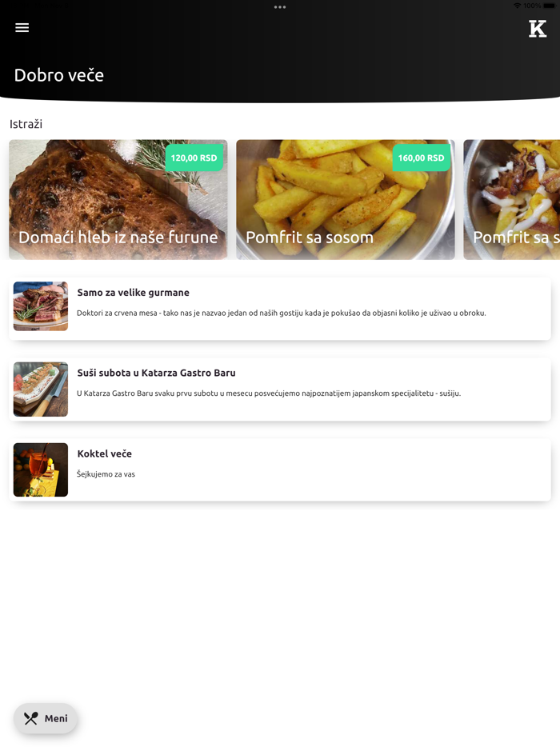The width and height of the screenshot is (560, 747).
Task: Tap the Istraži section heading
Action: click(26, 124)
